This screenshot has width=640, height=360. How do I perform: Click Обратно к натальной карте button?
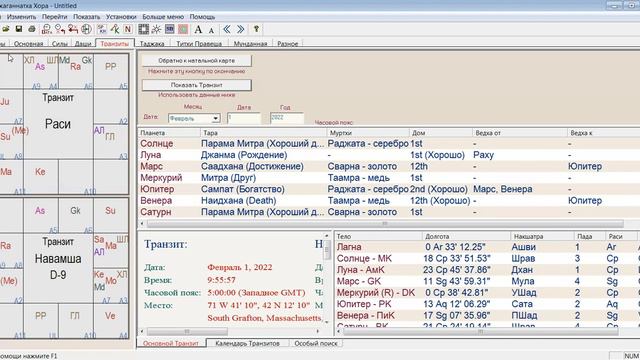pyautogui.click(x=196, y=60)
